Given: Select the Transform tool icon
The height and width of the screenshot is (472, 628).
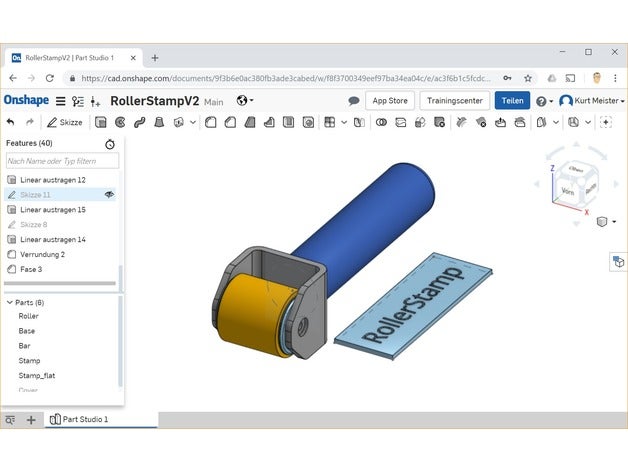Looking at the screenshot, I should (420, 122).
